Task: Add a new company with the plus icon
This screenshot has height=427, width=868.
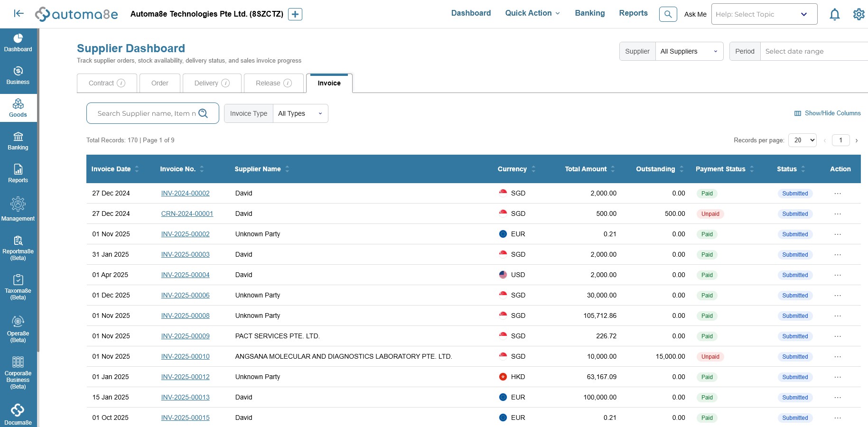Action: coord(295,14)
